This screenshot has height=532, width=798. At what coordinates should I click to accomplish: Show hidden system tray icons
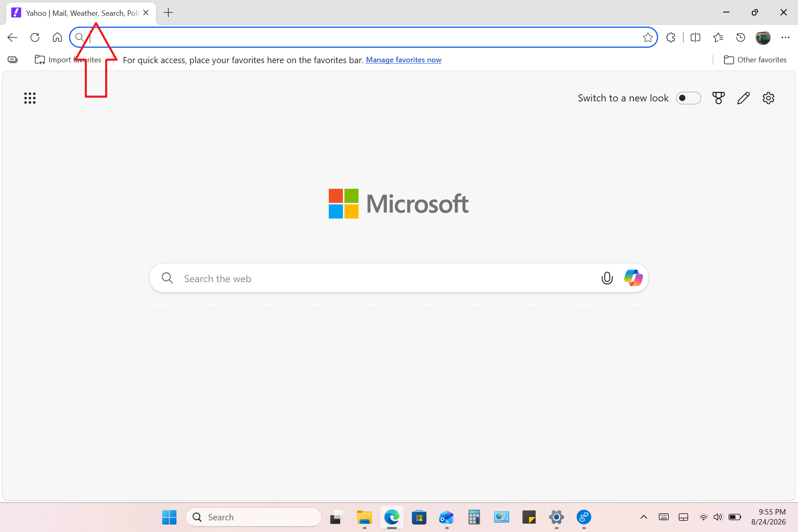coord(644,517)
